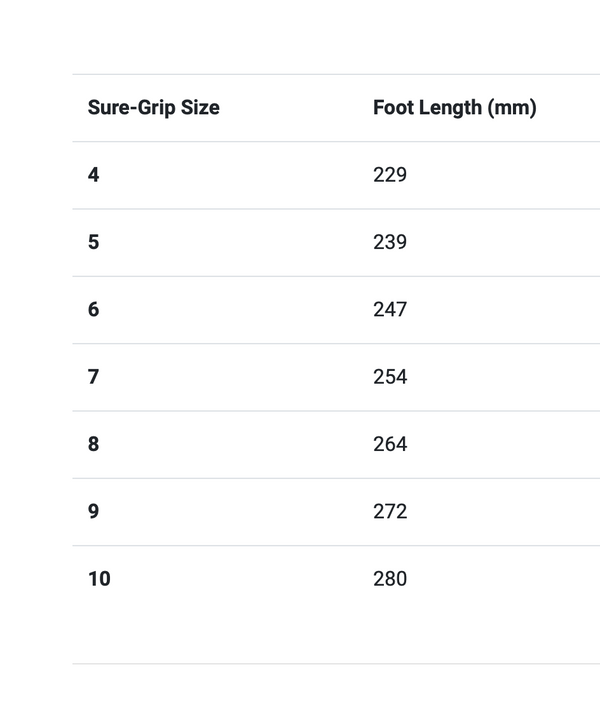Select the 239 foot length value
Viewport: 600px width, 714px height.
click(390, 242)
